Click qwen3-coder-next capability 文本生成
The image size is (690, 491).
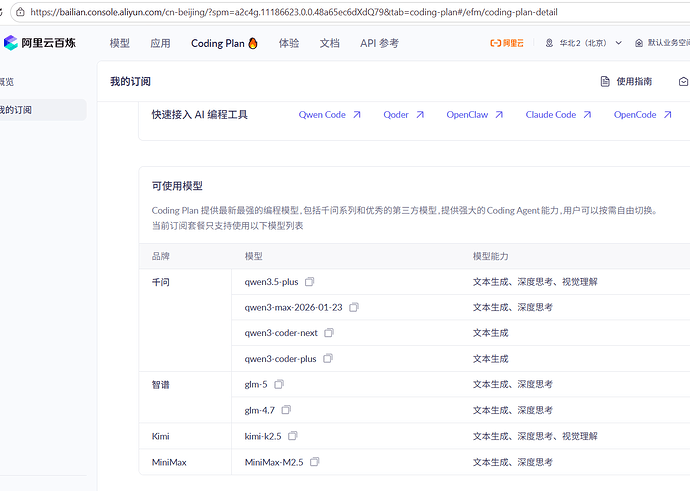point(490,333)
